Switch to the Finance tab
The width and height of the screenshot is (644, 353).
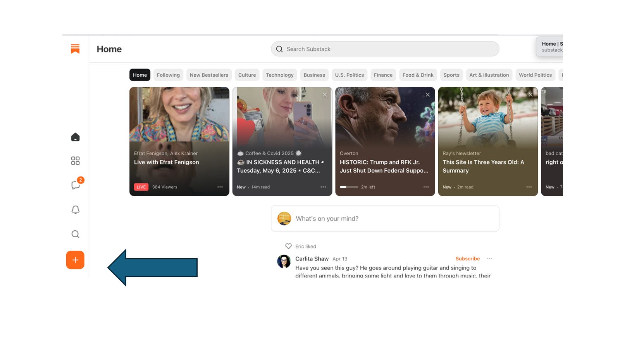click(383, 75)
